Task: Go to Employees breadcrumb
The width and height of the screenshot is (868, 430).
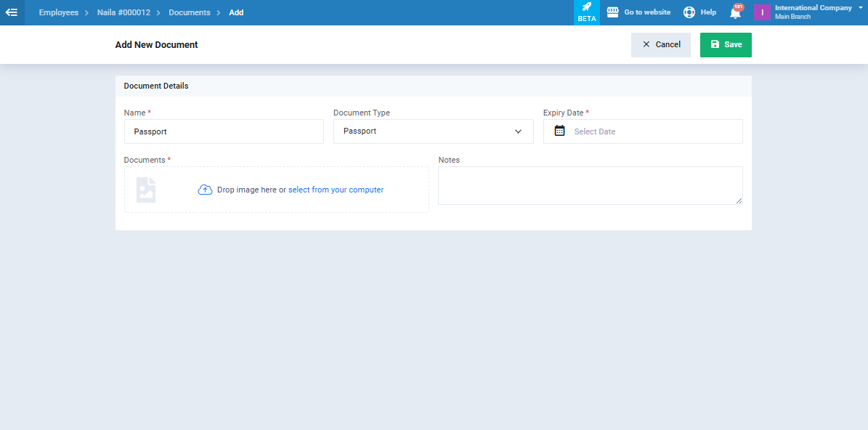Action: point(59,12)
